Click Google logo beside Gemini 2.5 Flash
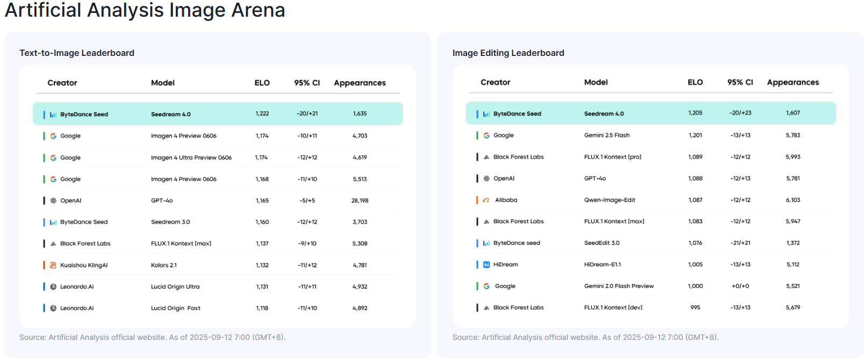 (486, 136)
